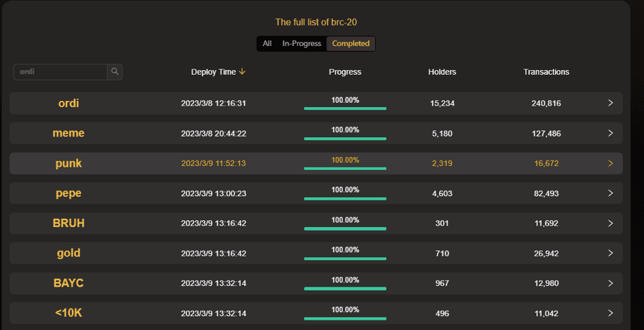Image resolution: width=644 pixels, height=330 pixels.
Task: Click the meme progress bar
Action: point(345,139)
